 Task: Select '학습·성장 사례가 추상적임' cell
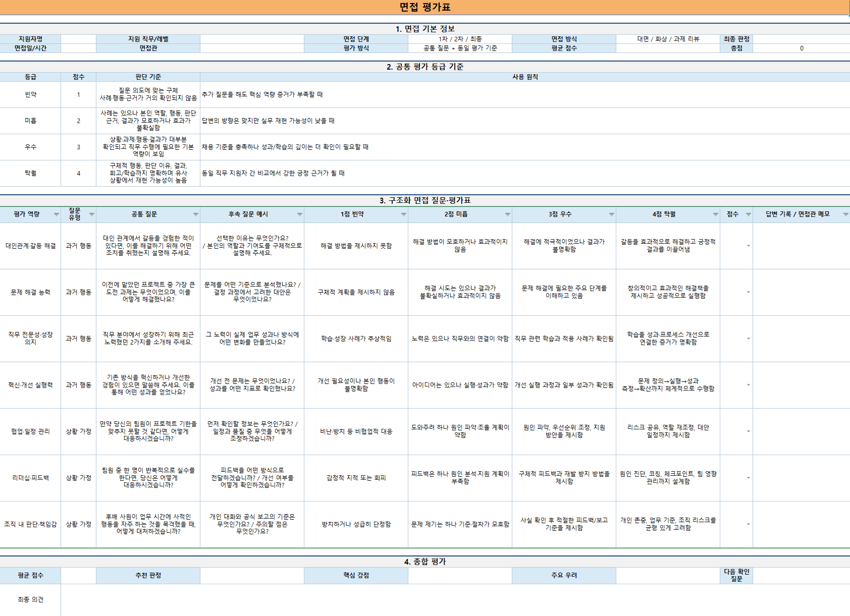tap(356, 339)
